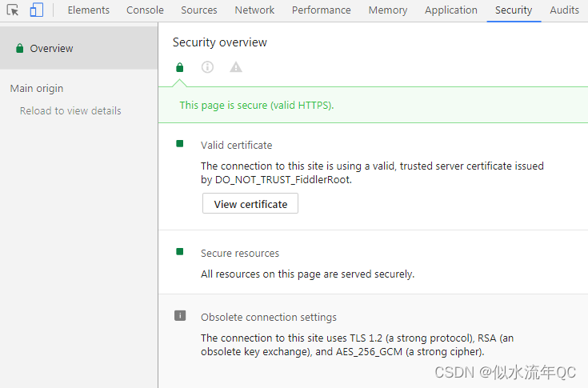Switch to the Network tab
The width and height of the screenshot is (588, 388).
click(254, 10)
